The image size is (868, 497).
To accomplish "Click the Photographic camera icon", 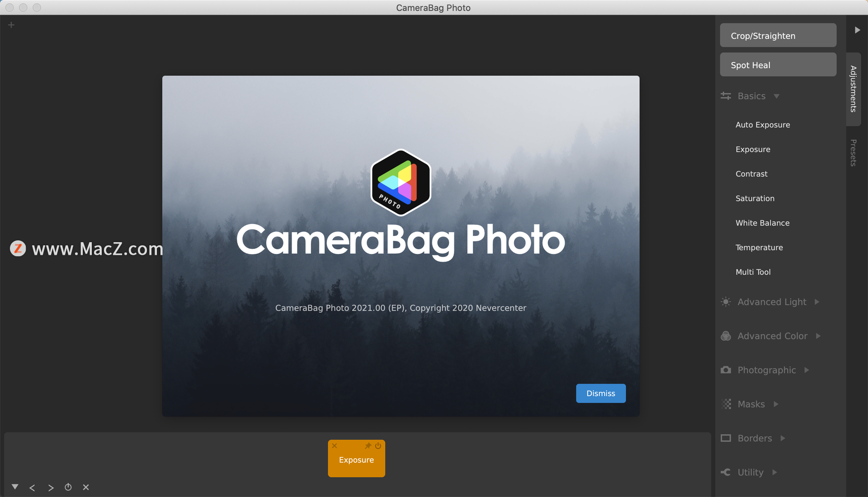I will coord(726,370).
